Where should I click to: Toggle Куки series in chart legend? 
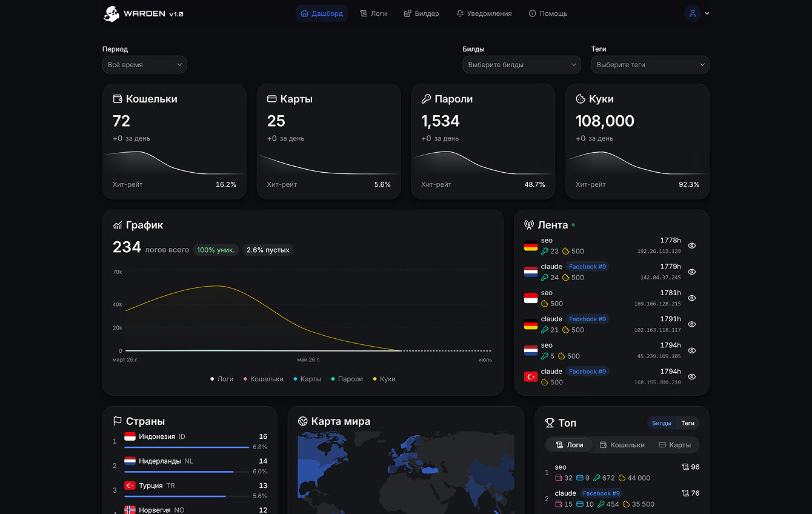pyautogui.click(x=384, y=379)
